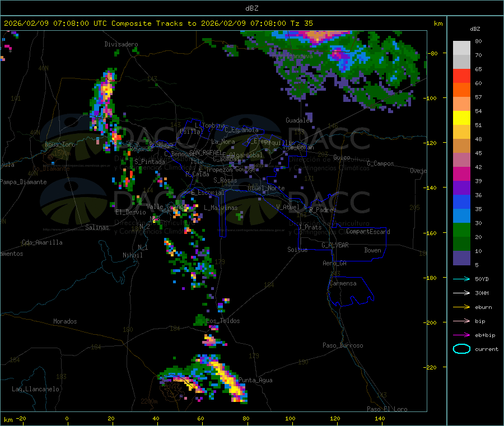Pick the red 65-60 dBZ swatch
504x426 pixels.
coord(461,76)
